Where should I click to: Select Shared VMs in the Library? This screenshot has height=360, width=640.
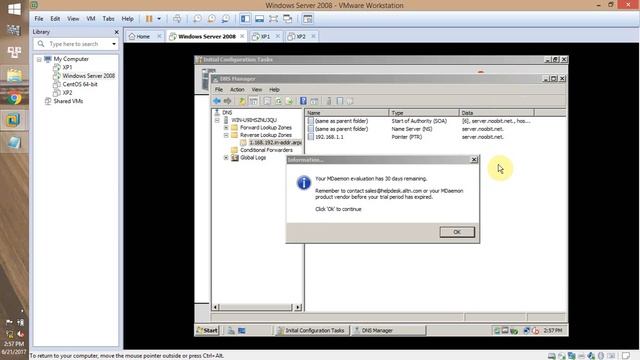tap(68, 101)
